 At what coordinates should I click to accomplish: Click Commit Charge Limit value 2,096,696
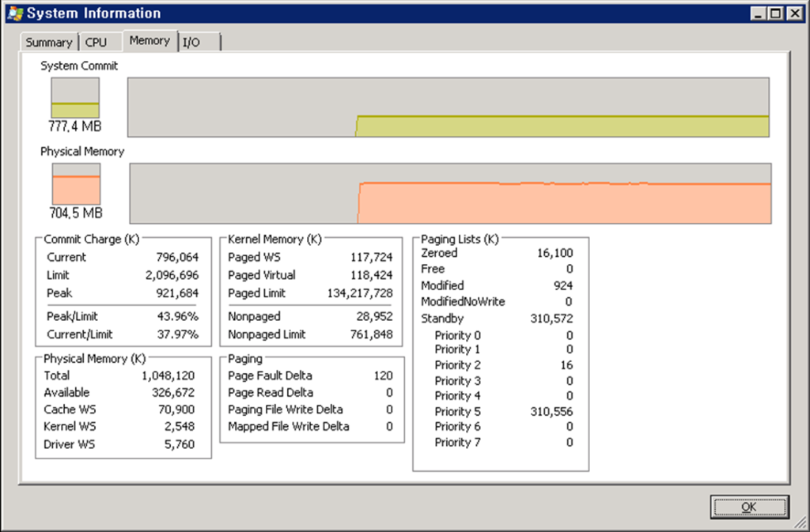[172, 275]
